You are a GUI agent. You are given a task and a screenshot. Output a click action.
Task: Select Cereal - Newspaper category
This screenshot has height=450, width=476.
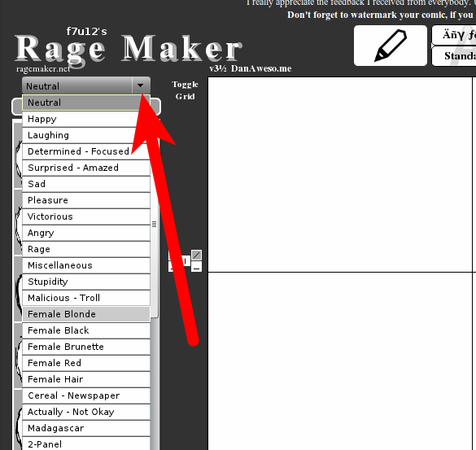point(86,395)
